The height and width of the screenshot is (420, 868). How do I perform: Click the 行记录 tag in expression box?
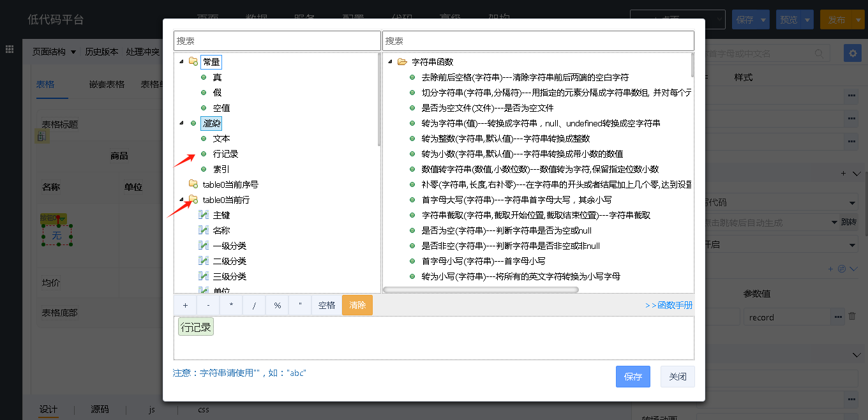tap(196, 327)
